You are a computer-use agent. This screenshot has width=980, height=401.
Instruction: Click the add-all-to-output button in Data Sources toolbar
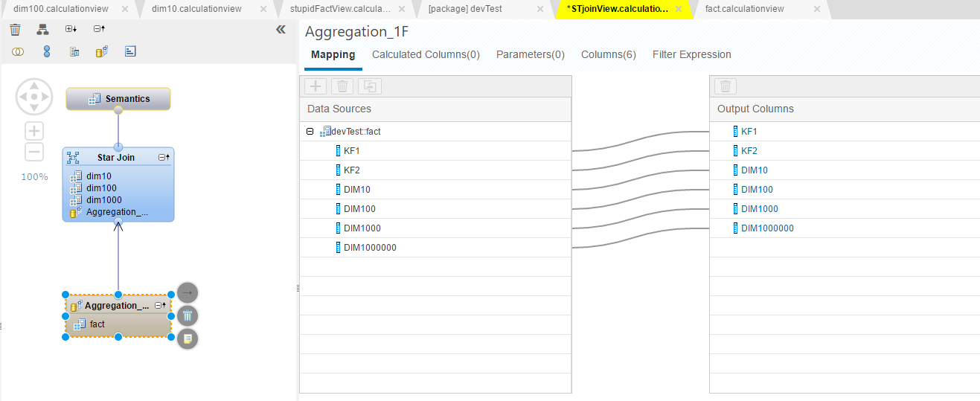tap(369, 86)
